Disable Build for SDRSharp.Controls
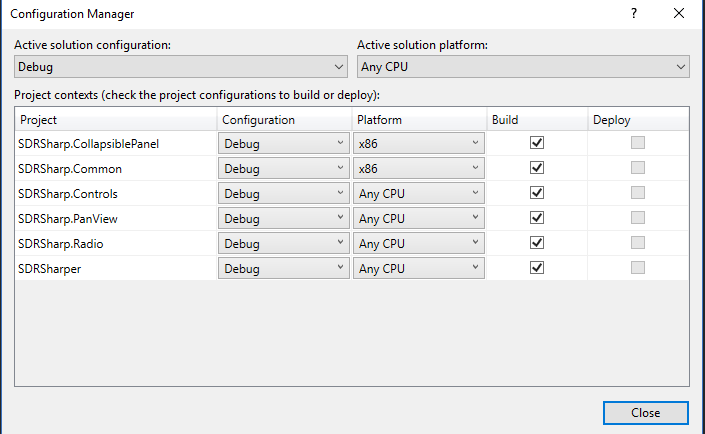The image size is (705, 434). 537,193
